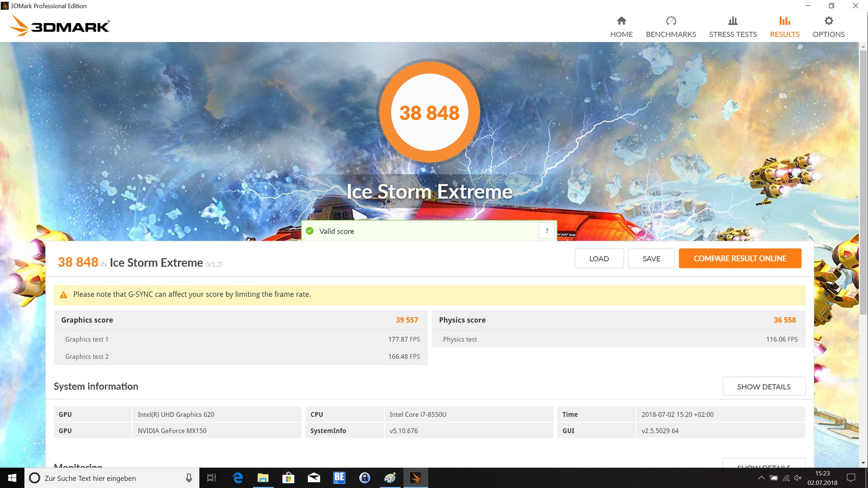Image resolution: width=868 pixels, height=488 pixels.
Task: Expand System information with Show Details
Action: pos(763,387)
